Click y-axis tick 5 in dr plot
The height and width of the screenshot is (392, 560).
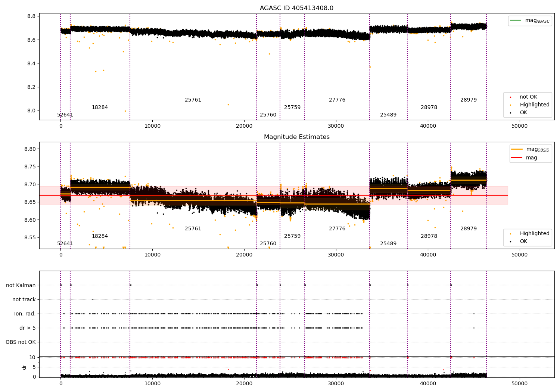tap(34, 367)
